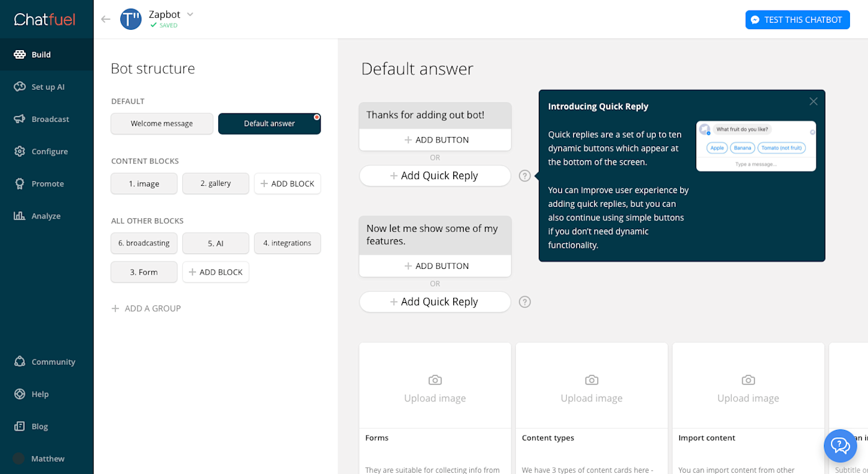Edit the 'Now let me show' text card
Viewport: 868px width, 474px height.
tap(435, 235)
